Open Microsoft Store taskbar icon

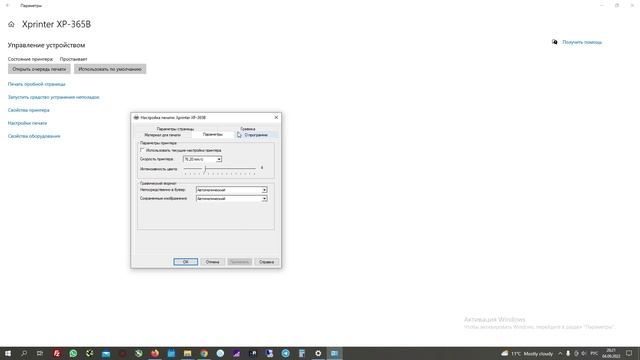pyautogui.click(x=171, y=353)
